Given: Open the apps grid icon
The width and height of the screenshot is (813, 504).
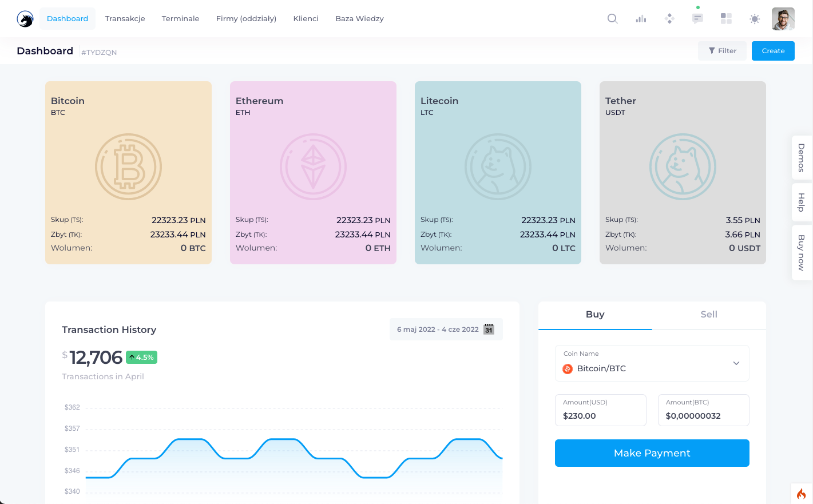Looking at the screenshot, I should pos(726,19).
